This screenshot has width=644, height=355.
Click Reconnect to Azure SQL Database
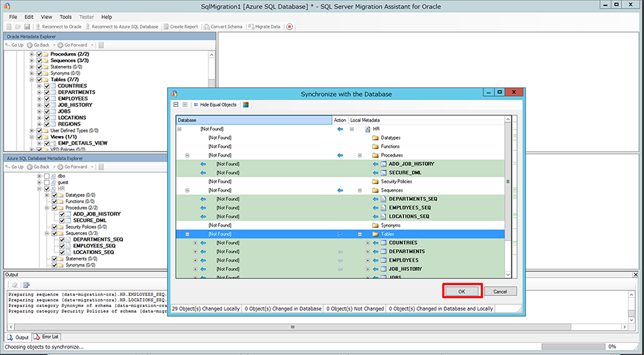(x=122, y=27)
